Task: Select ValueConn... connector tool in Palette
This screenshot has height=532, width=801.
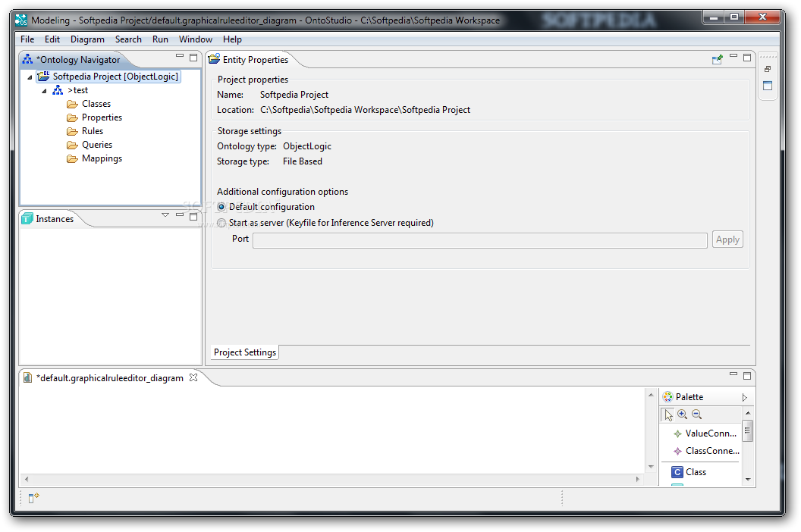Action: coord(705,433)
